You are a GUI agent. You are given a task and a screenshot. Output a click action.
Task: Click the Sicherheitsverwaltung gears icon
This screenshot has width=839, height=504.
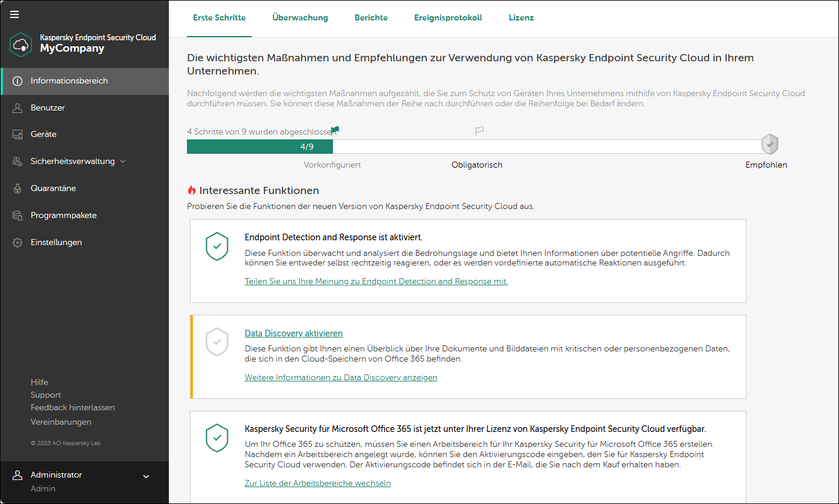click(18, 162)
